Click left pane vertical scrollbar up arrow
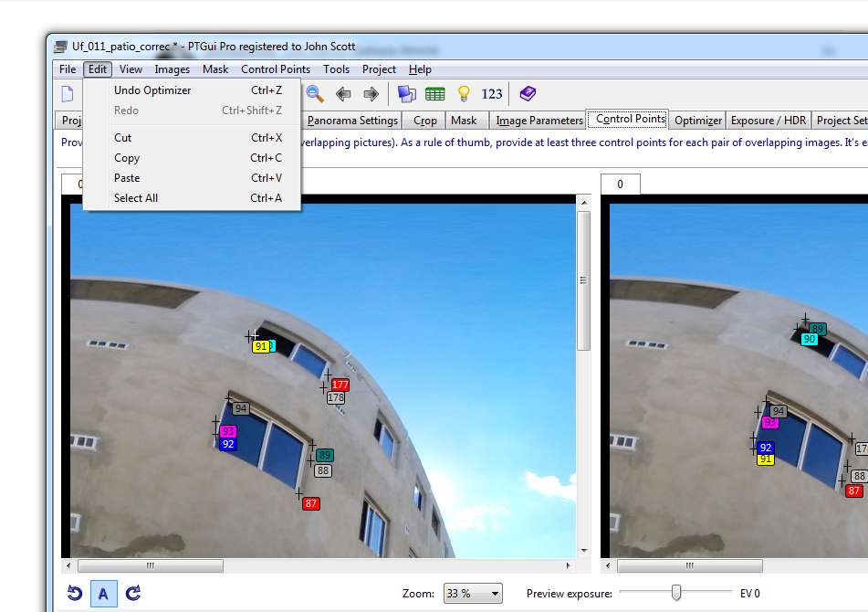 [x=584, y=203]
